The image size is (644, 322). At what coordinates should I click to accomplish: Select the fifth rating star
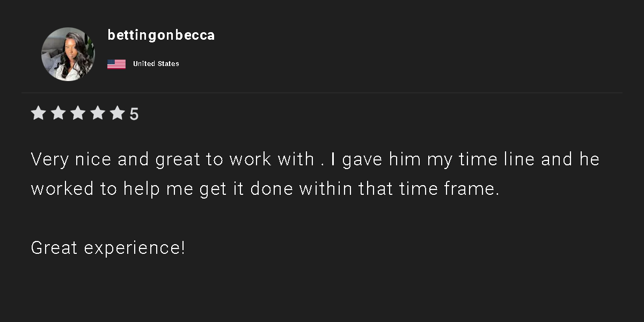[118, 113]
